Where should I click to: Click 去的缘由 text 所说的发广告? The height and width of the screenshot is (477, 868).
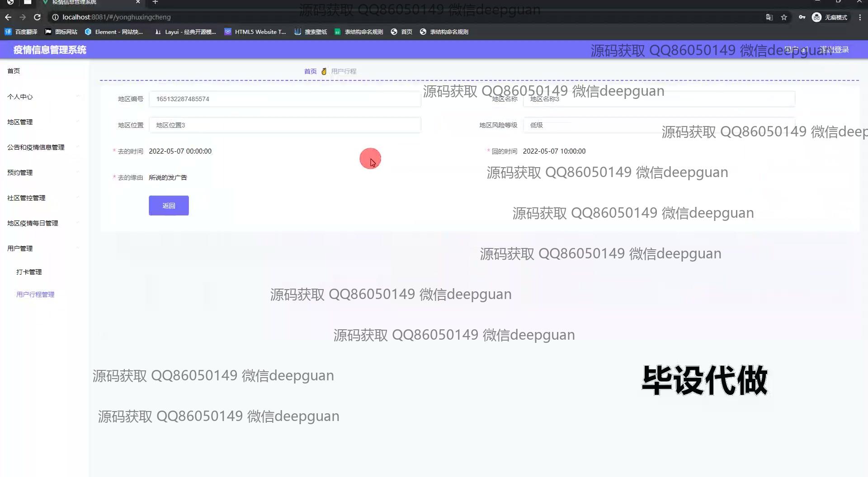point(168,178)
